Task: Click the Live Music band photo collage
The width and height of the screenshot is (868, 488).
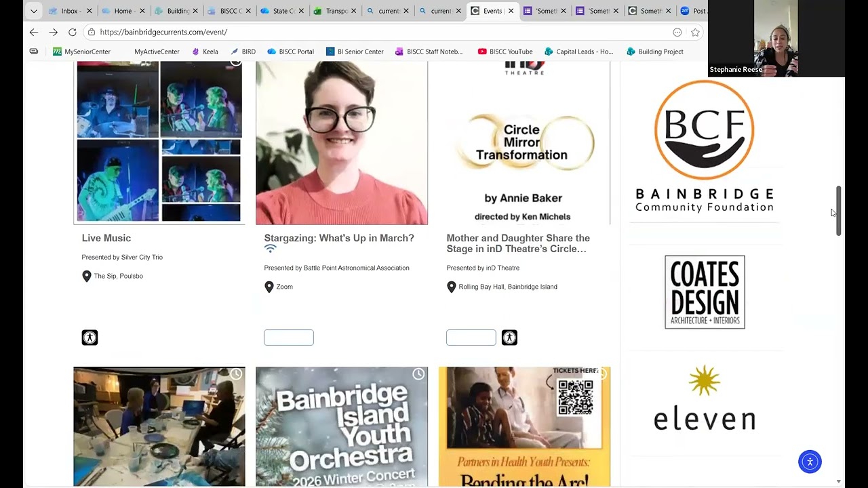Action: pos(159,142)
